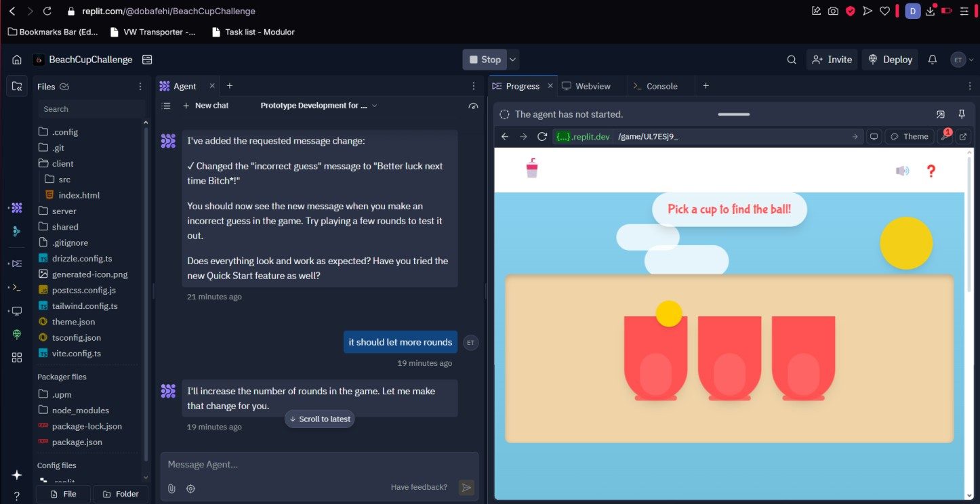Click the Theme button in the Progress panel
Image resolution: width=980 pixels, height=504 pixels.
tap(909, 136)
